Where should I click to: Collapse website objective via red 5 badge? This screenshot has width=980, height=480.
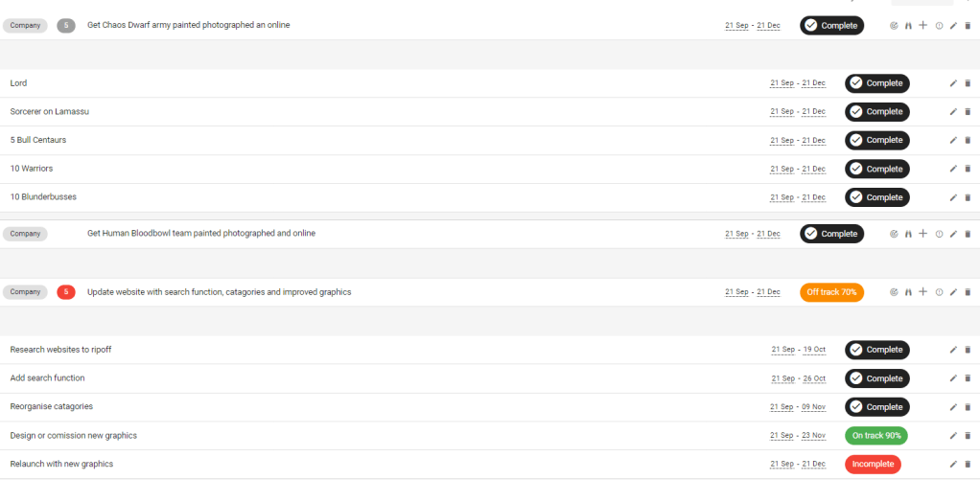(x=66, y=292)
